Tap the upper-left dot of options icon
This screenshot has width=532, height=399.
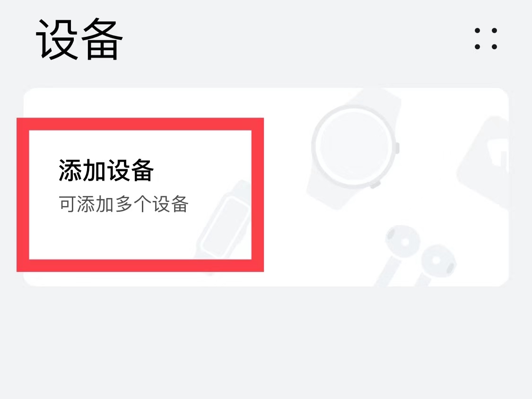477,31
